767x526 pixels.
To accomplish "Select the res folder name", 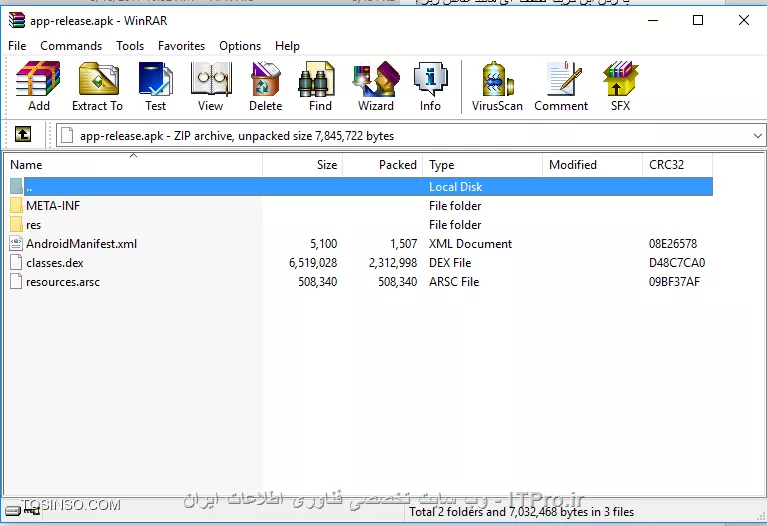I will point(33,225).
